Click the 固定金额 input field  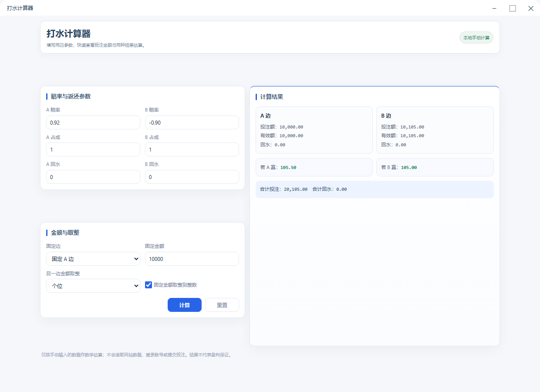click(x=192, y=259)
